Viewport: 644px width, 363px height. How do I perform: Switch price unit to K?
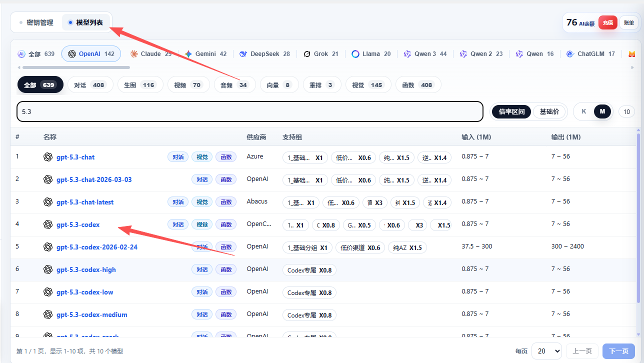click(583, 111)
